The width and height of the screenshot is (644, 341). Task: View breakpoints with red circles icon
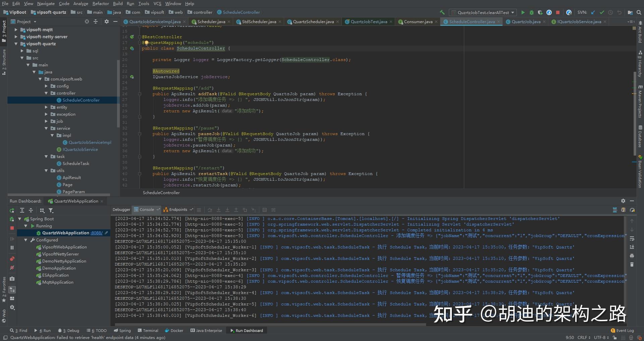tap(12, 259)
